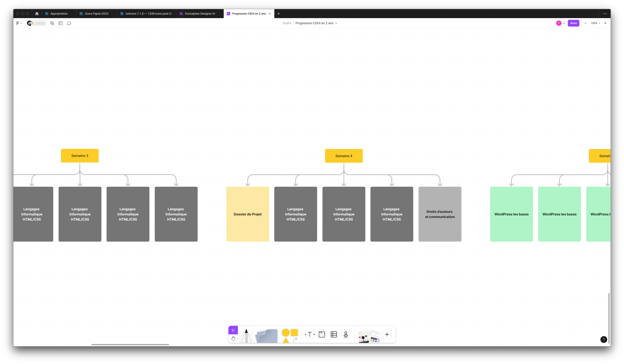Open the comments tool
Viewport: 624px width, 364px height.
[x=69, y=23]
